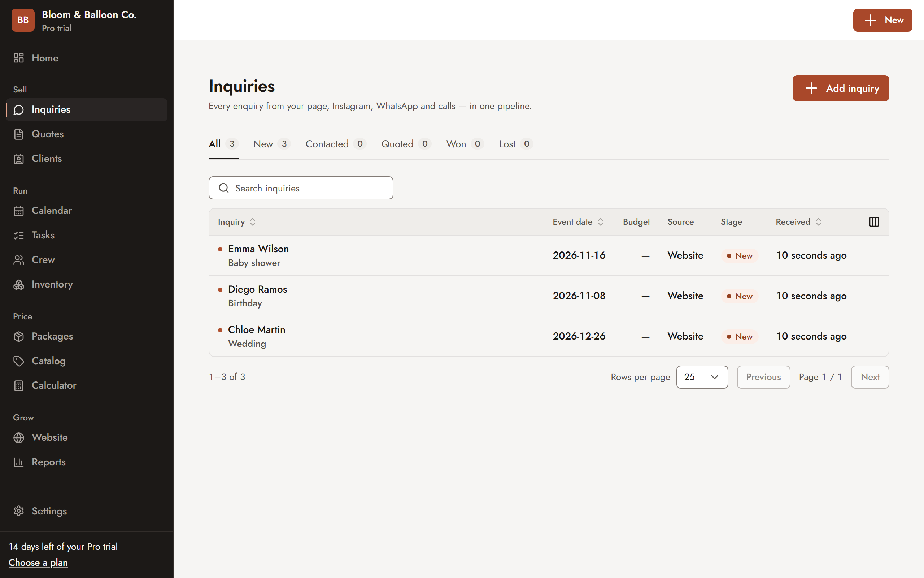Open the Rows per page dropdown
The image size is (924, 578).
[702, 377]
